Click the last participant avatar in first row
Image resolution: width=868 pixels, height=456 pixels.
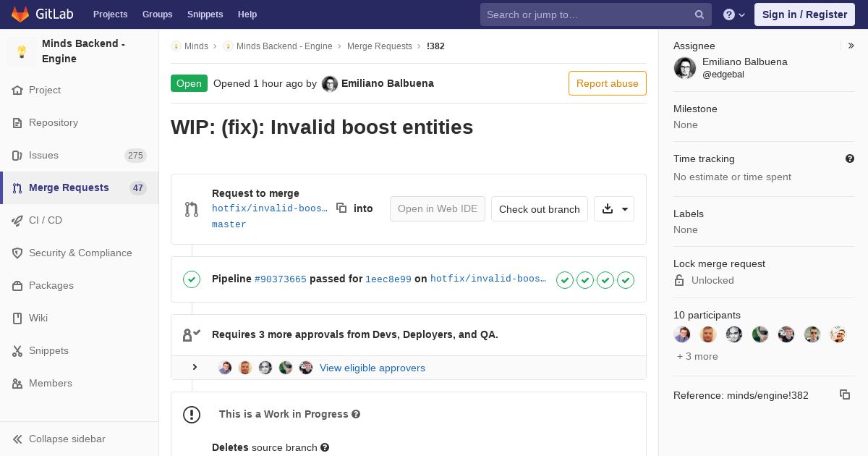[838, 334]
